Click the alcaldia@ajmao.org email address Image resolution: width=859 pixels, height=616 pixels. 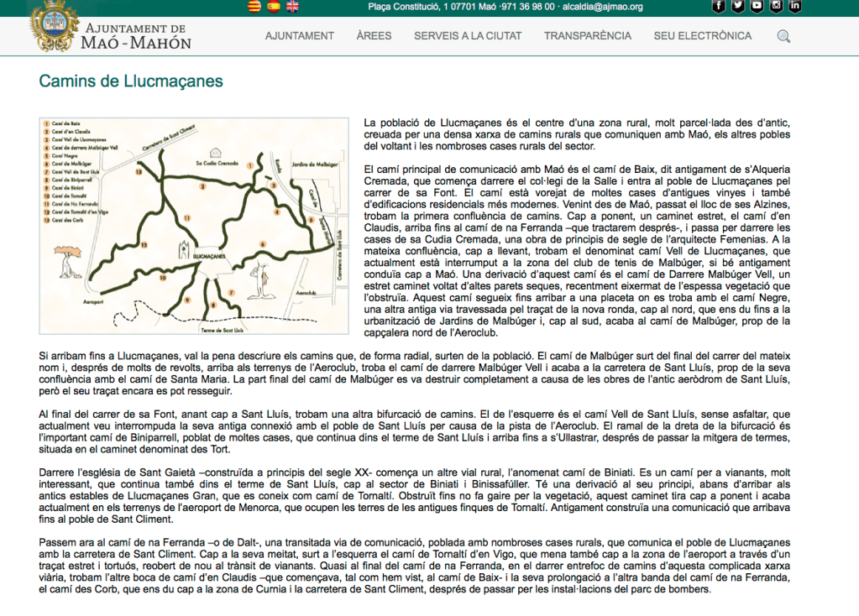[603, 7]
